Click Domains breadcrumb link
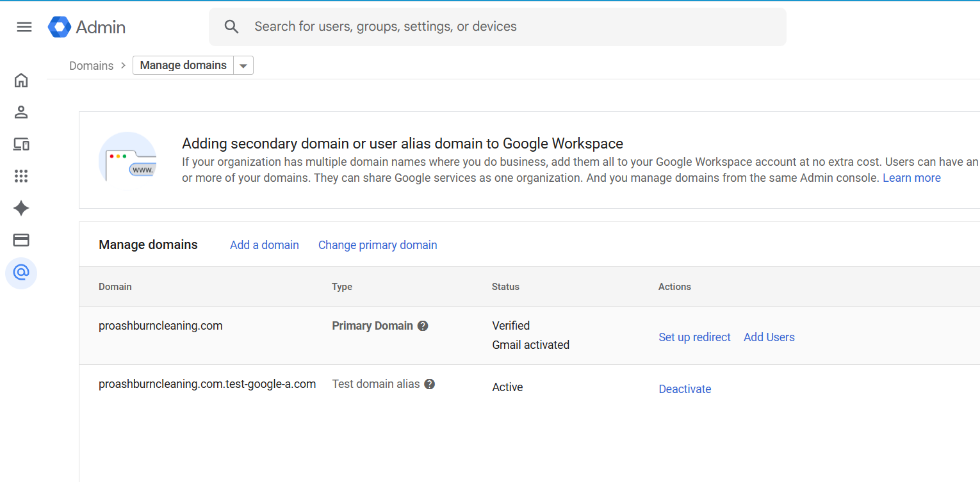 [91, 66]
